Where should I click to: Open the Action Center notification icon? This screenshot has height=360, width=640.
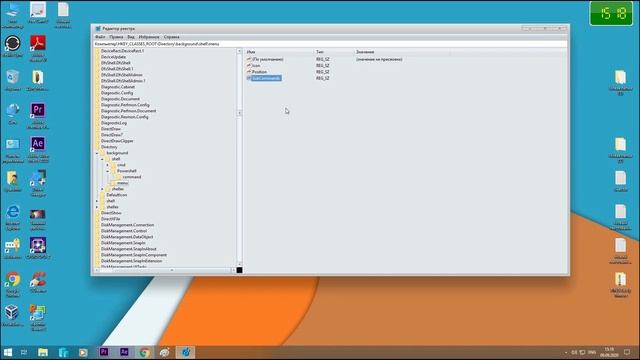click(627, 352)
